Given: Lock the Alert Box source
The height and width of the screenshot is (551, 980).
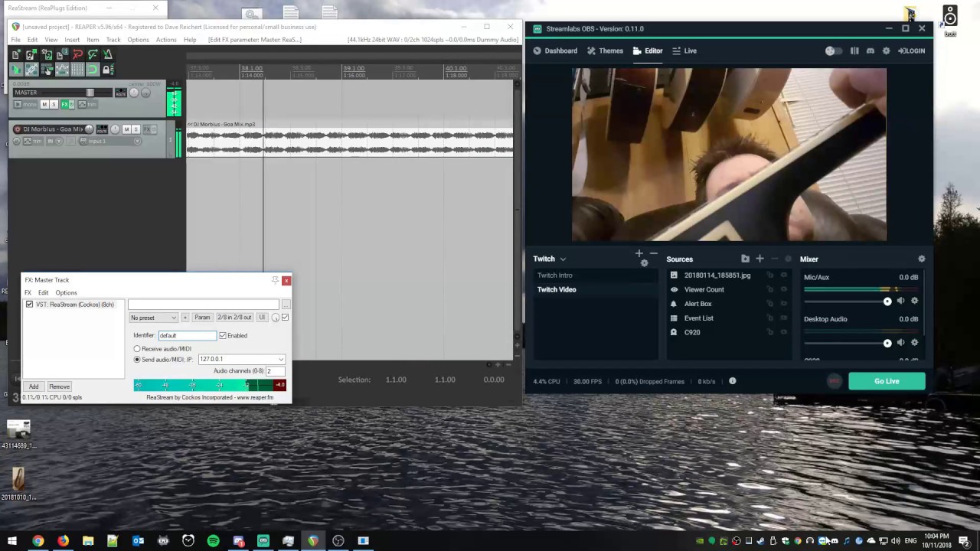Looking at the screenshot, I should [770, 304].
